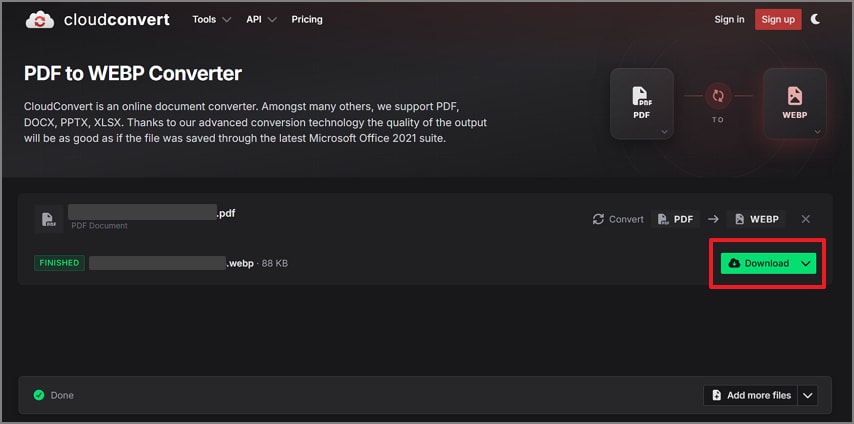The image size is (854, 424).
Task: Click the green Download button
Action: point(759,263)
